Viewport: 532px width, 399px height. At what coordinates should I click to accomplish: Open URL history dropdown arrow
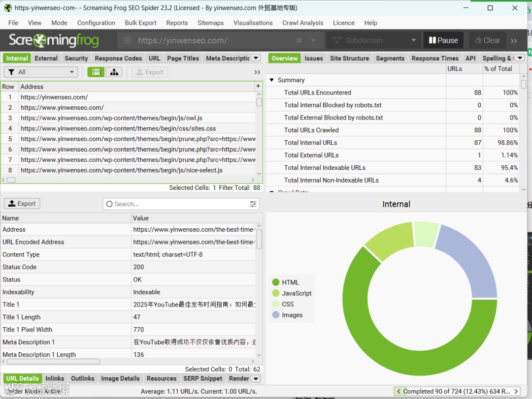coord(313,40)
